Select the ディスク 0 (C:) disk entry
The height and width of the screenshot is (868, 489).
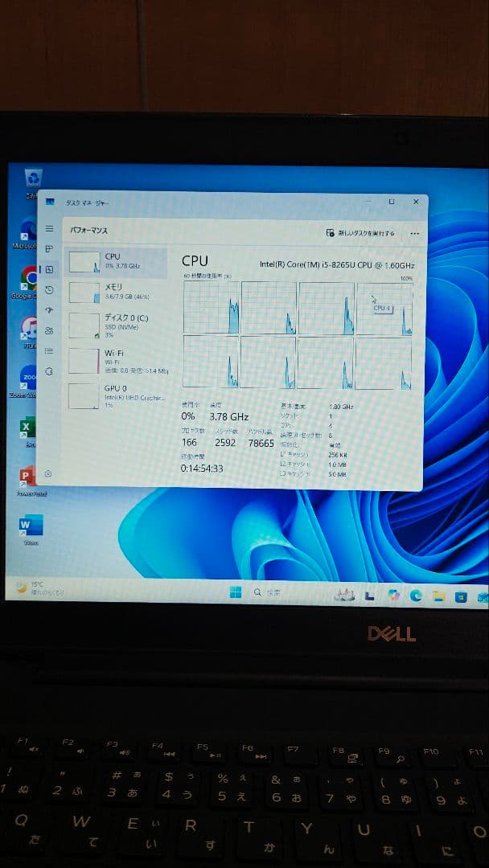[x=117, y=325]
